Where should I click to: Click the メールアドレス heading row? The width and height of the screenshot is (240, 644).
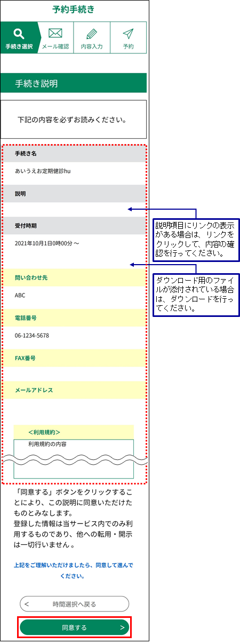(73, 390)
